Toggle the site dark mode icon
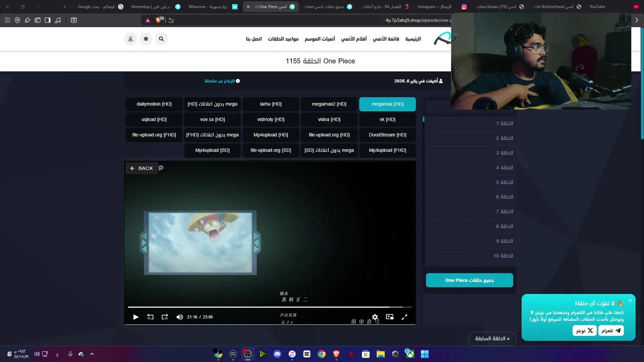Viewport: 644px width, 362px height. coord(146,39)
